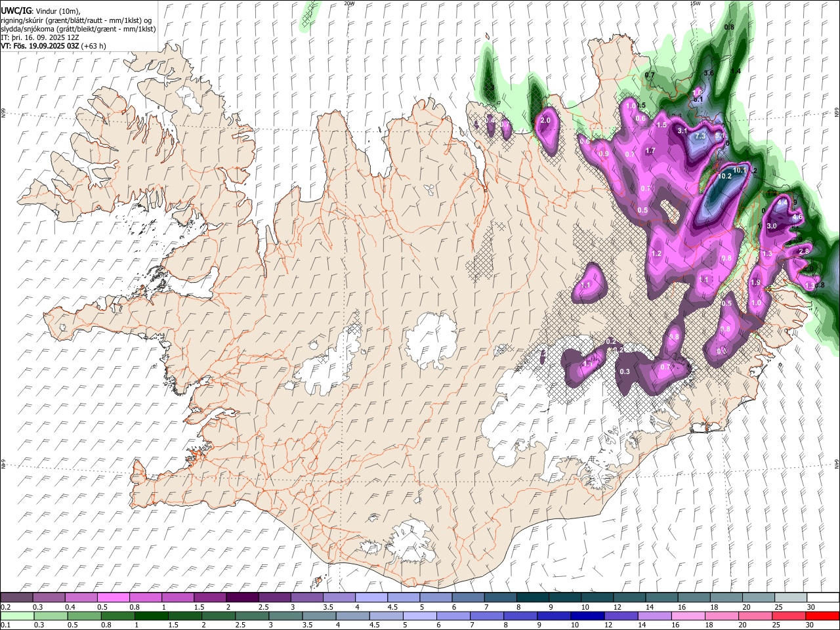Click pale green swatch starting at 0.1, lower legend

(x=17, y=616)
